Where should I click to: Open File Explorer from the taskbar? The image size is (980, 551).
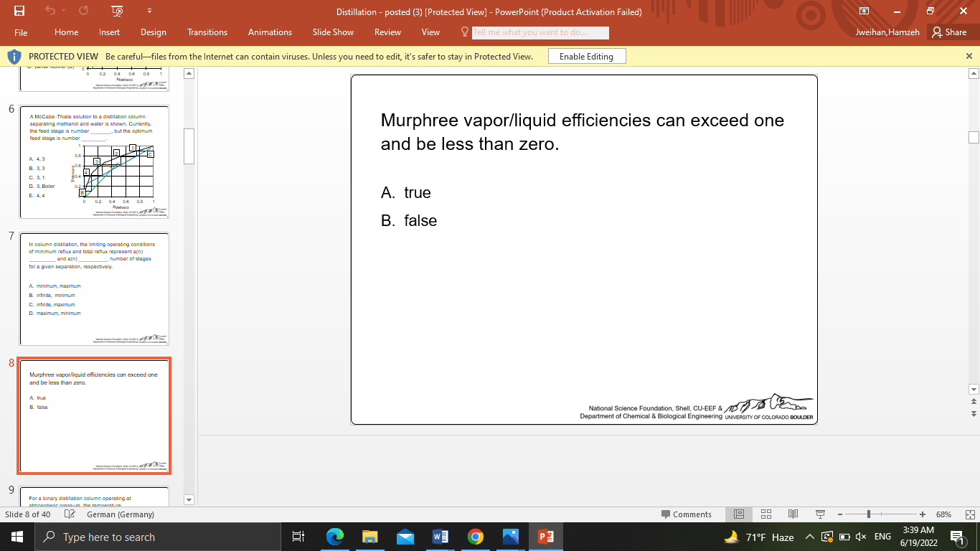pyautogui.click(x=369, y=537)
